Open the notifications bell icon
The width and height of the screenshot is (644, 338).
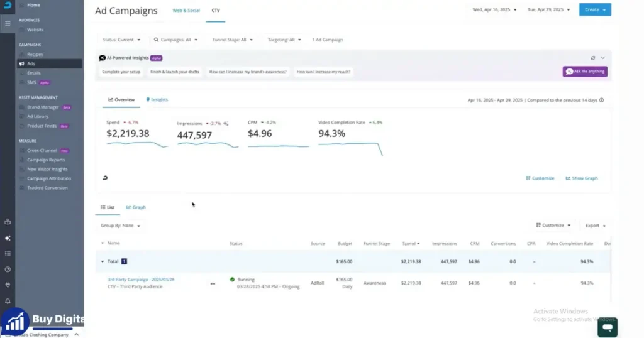pos(8,301)
